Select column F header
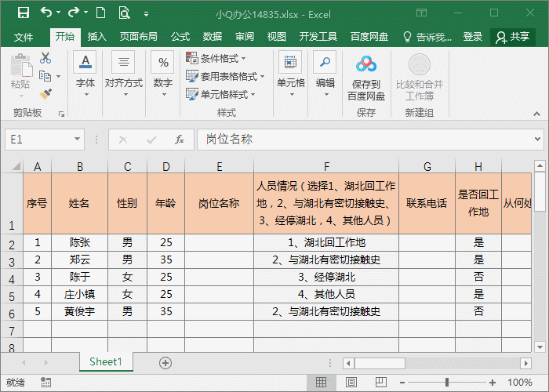Image resolution: width=549 pixels, height=392 pixels. click(326, 166)
